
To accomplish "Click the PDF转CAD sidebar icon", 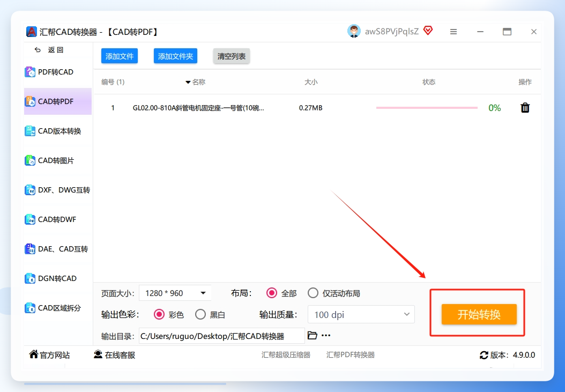I will [x=30, y=72].
